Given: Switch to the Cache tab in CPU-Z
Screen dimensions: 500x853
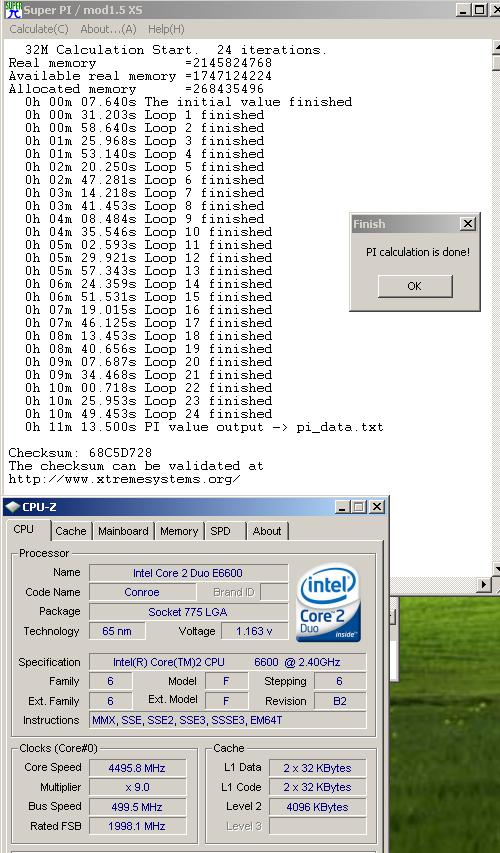Looking at the screenshot, I should click(x=71, y=531).
